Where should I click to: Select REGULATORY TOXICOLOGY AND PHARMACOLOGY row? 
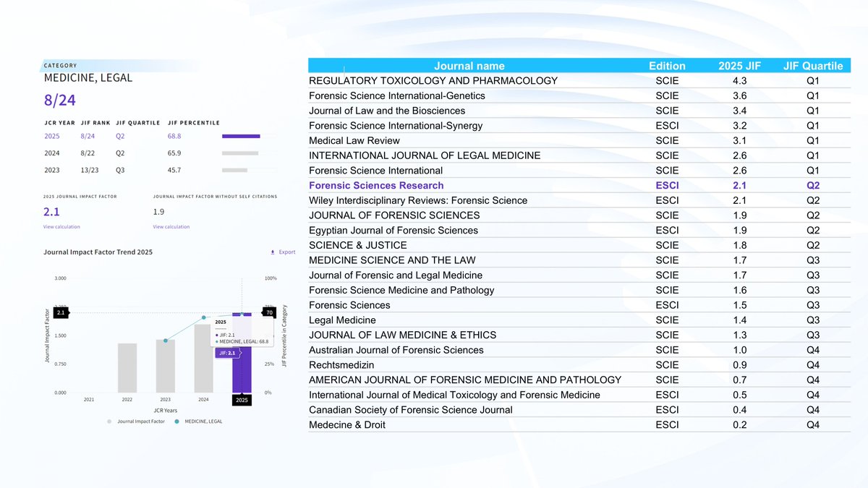pyautogui.click(x=580, y=80)
